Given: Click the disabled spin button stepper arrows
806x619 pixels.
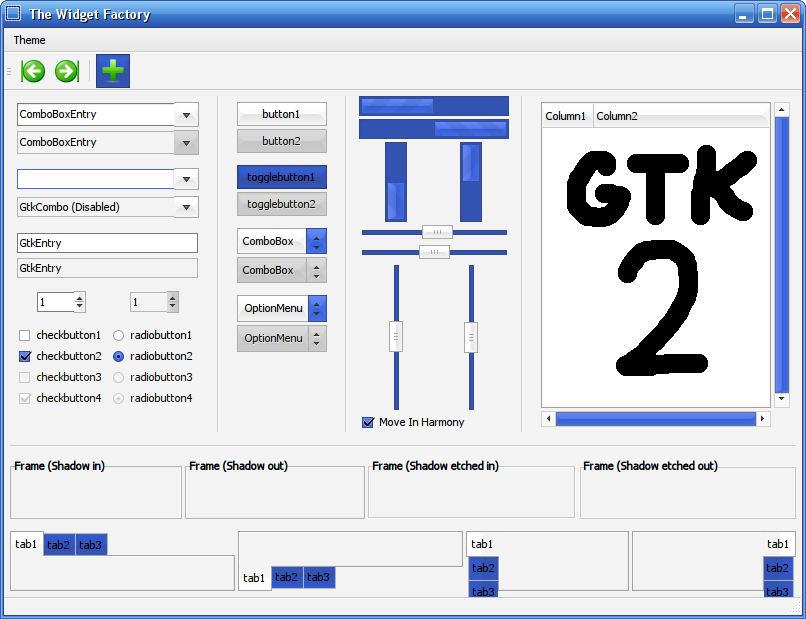Looking at the screenshot, I should (x=173, y=302).
